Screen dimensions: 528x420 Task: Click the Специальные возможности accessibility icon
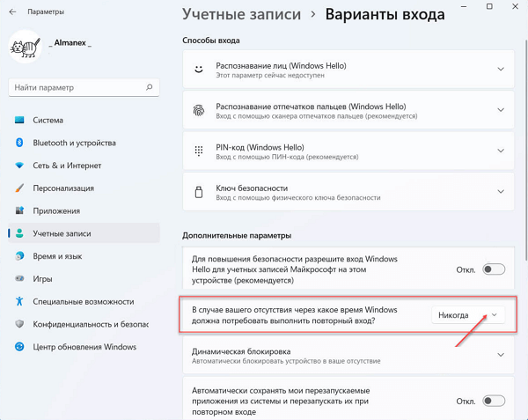click(19, 301)
